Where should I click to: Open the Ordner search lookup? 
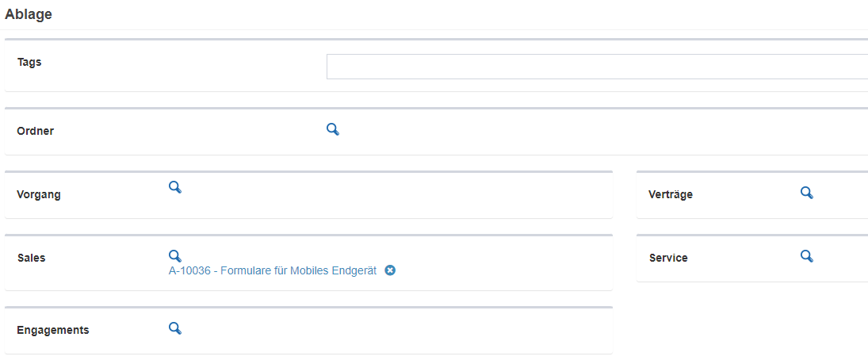pyautogui.click(x=333, y=129)
